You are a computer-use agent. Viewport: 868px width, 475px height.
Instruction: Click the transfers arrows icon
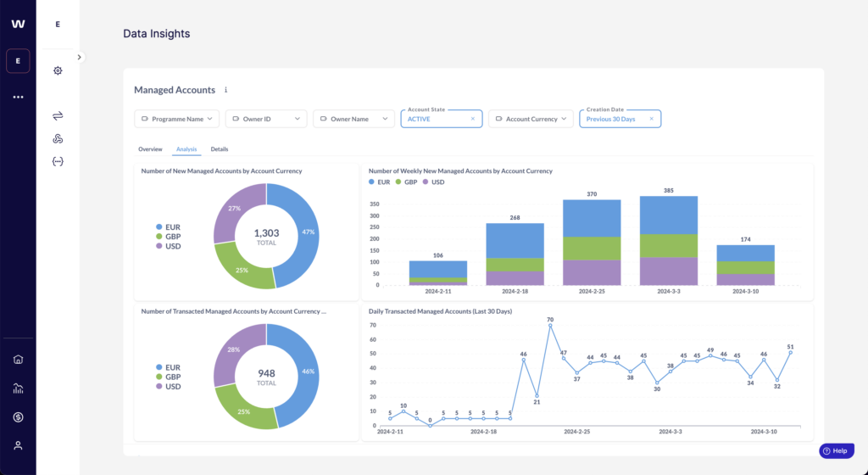58,115
